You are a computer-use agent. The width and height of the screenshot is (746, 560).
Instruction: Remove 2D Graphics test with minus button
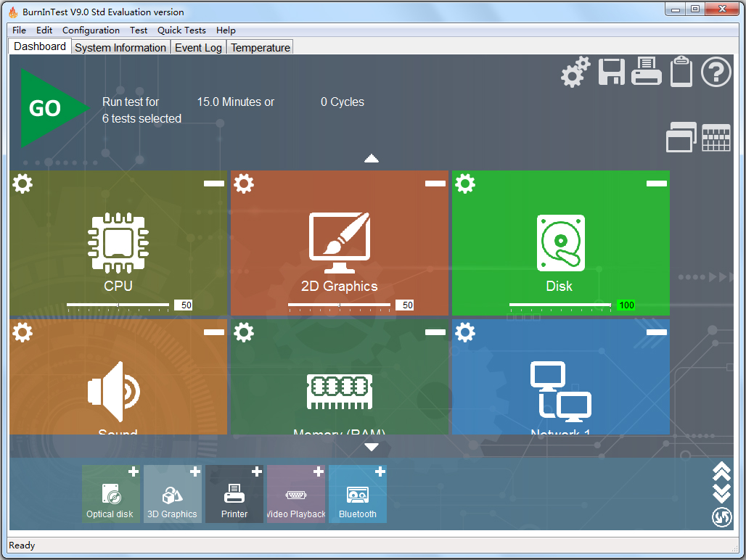click(435, 184)
